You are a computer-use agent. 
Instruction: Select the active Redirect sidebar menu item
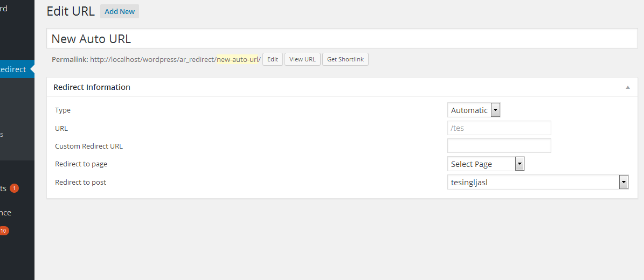click(x=13, y=69)
